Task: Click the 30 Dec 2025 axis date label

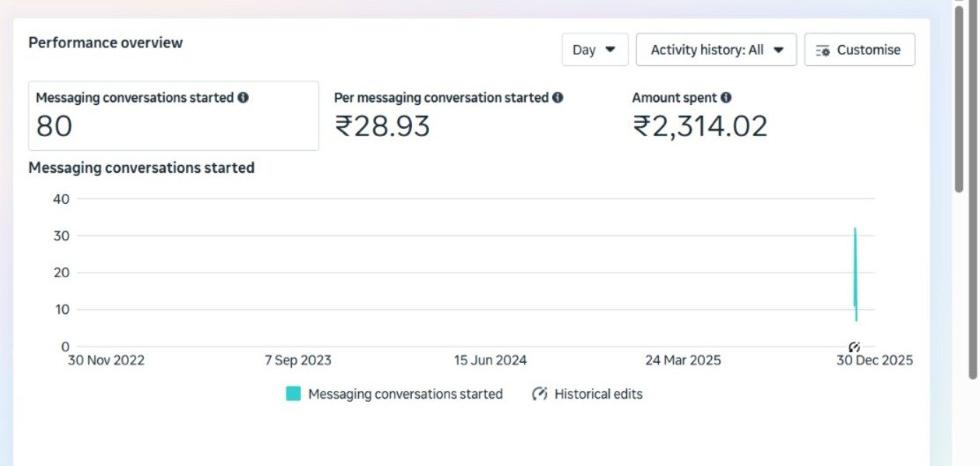Action: point(874,360)
